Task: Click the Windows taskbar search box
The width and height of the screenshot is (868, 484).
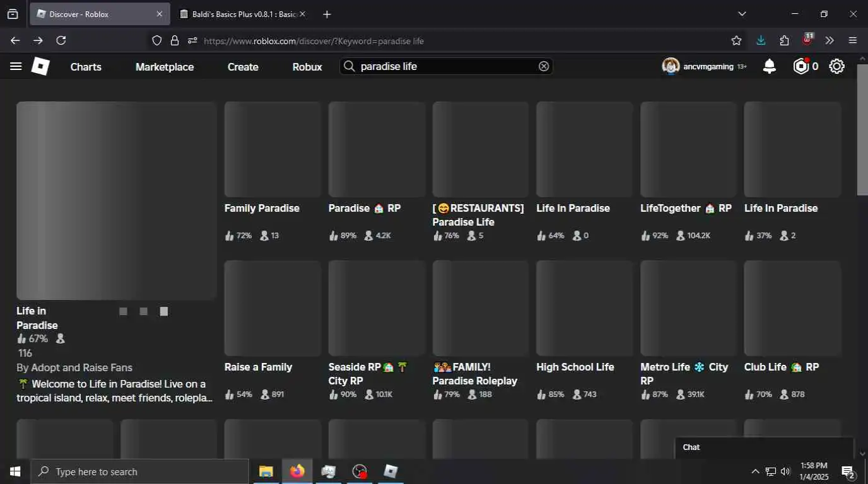Action: tap(139, 471)
